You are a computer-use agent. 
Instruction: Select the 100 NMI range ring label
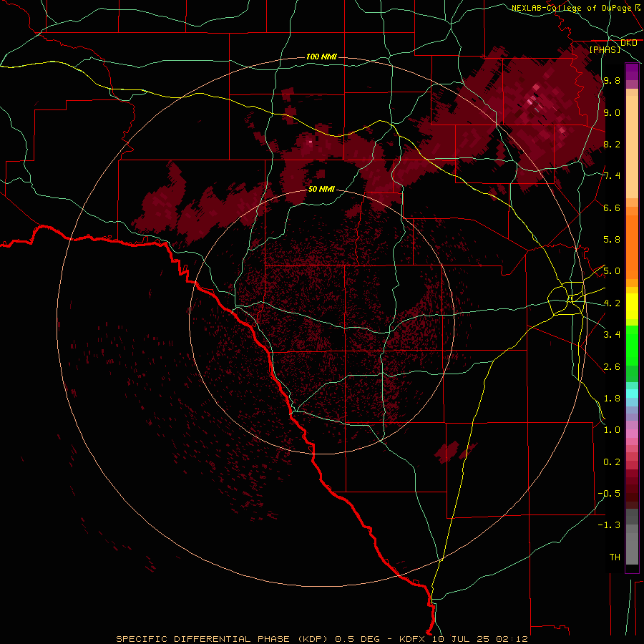pyautogui.click(x=321, y=57)
